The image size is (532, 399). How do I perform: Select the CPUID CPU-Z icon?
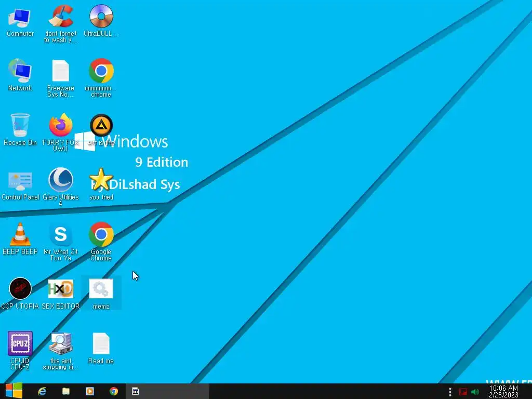(x=20, y=351)
